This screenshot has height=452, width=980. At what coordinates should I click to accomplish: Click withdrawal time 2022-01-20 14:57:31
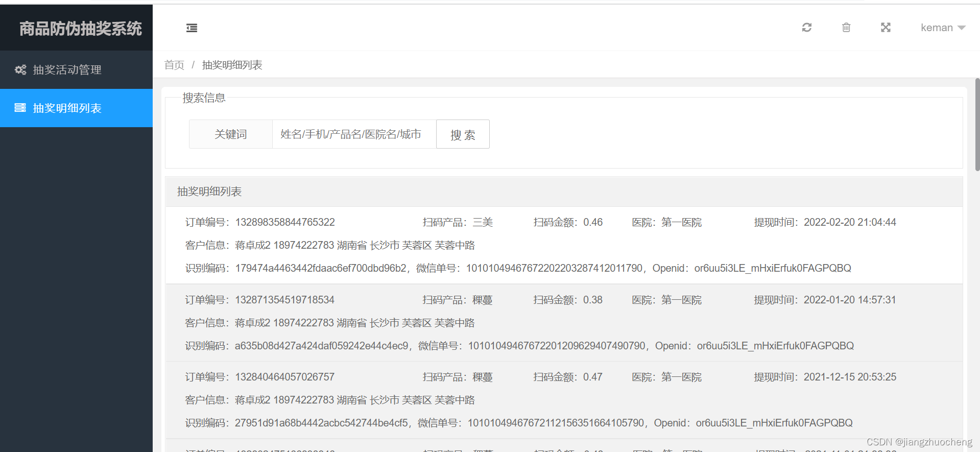tap(850, 300)
